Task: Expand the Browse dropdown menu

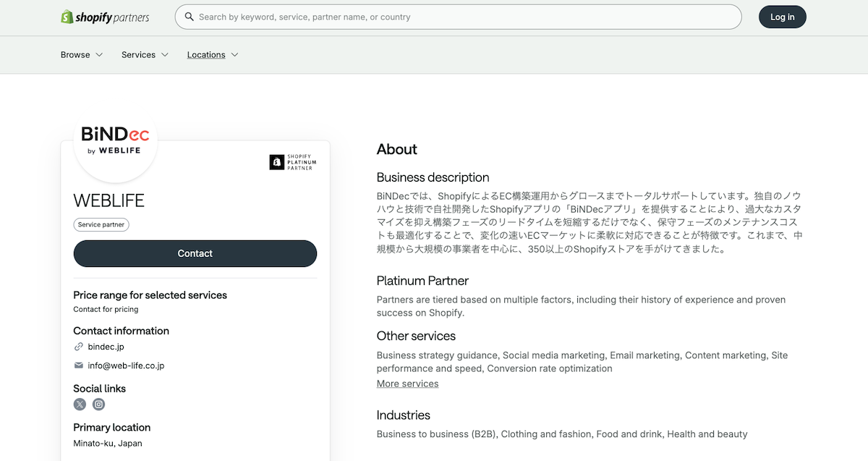Action: pyautogui.click(x=82, y=55)
